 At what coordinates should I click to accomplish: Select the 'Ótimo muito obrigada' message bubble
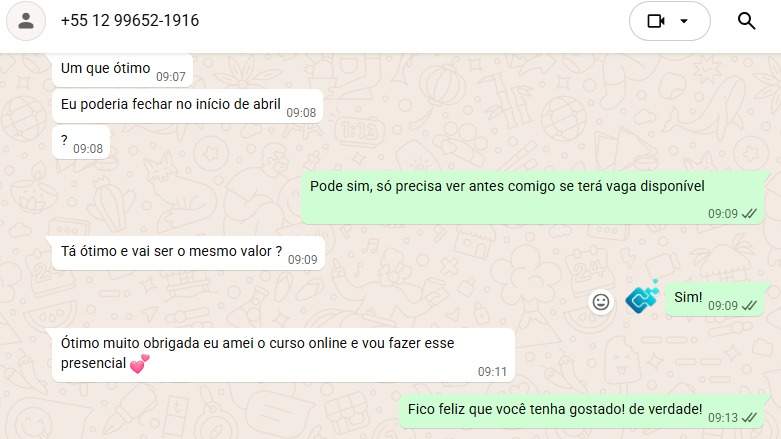point(283,355)
